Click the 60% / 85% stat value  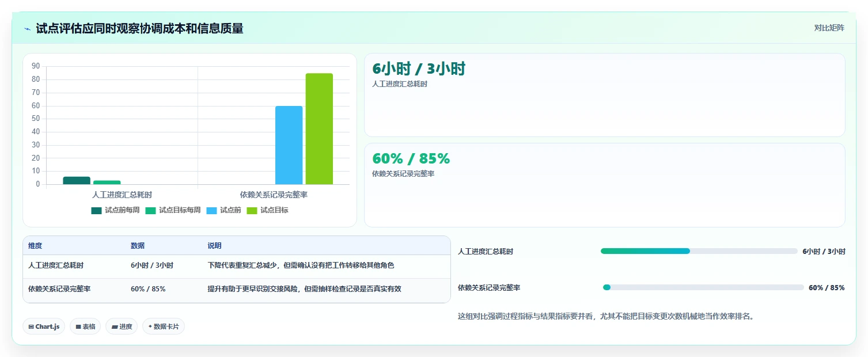(411, 159)
